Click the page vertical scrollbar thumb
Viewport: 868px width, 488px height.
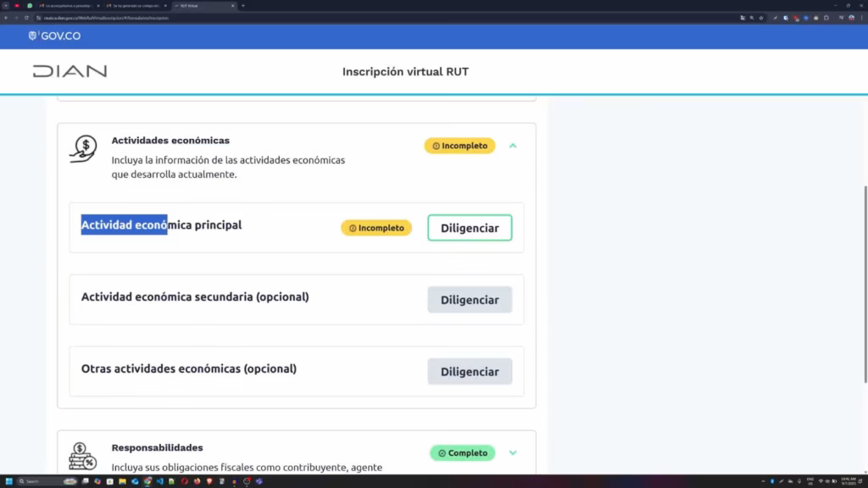coord(865,284)
